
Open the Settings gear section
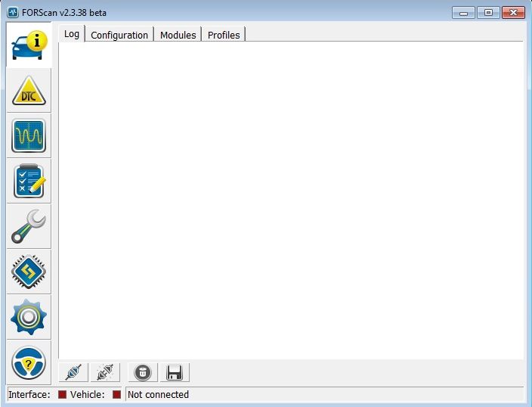[29, 318]
